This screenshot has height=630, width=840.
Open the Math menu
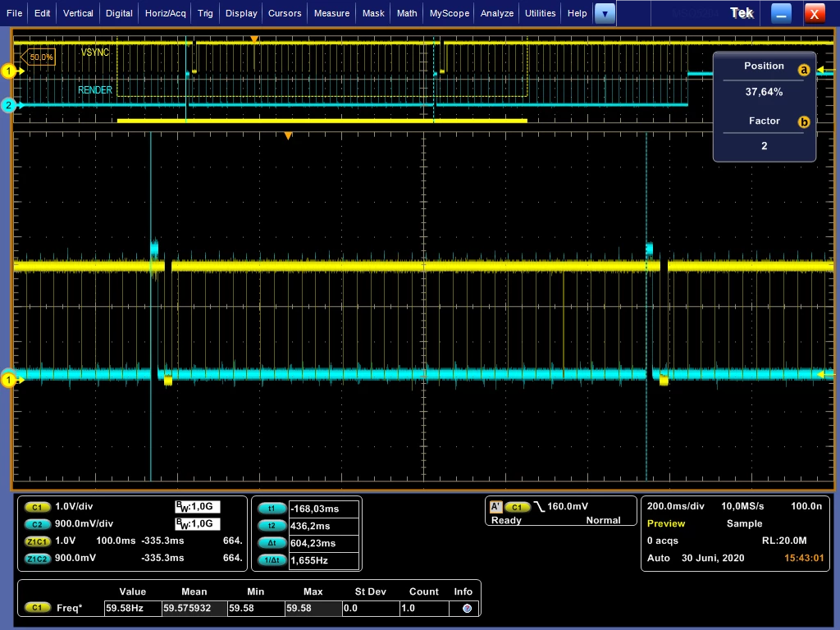pyautogui.click(x=407, y=13)
